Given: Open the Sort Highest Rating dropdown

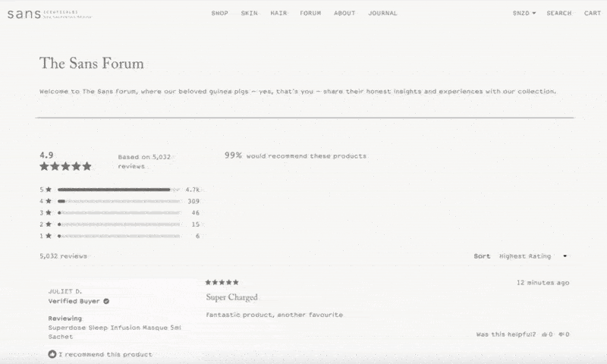Looking at the screenshot, I should coord(533,256).
